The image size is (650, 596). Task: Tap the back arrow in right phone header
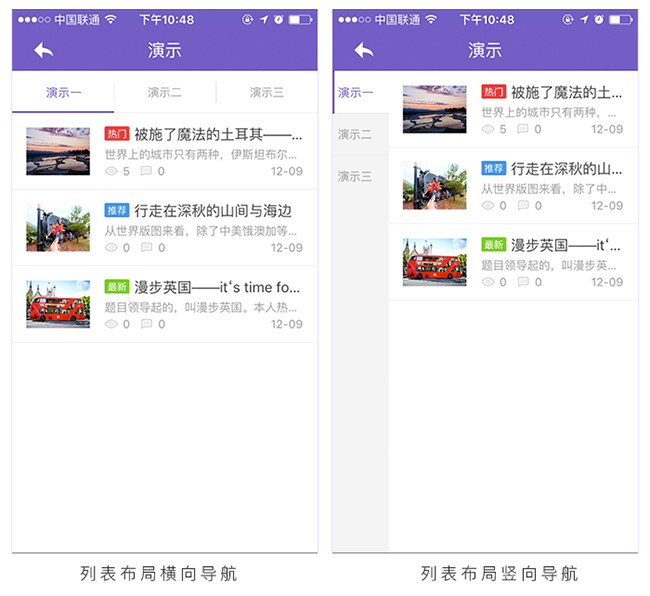point(363,50)
